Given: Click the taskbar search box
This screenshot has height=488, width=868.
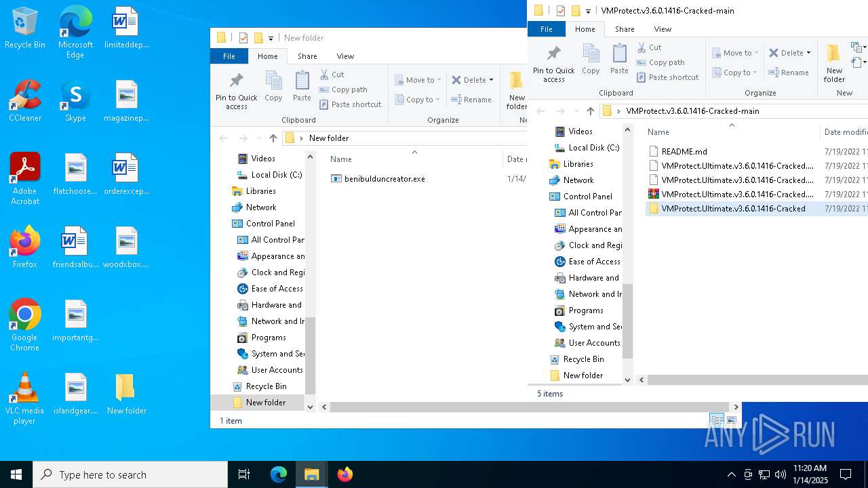Looking at the screenshot, I should click(130, 474).
